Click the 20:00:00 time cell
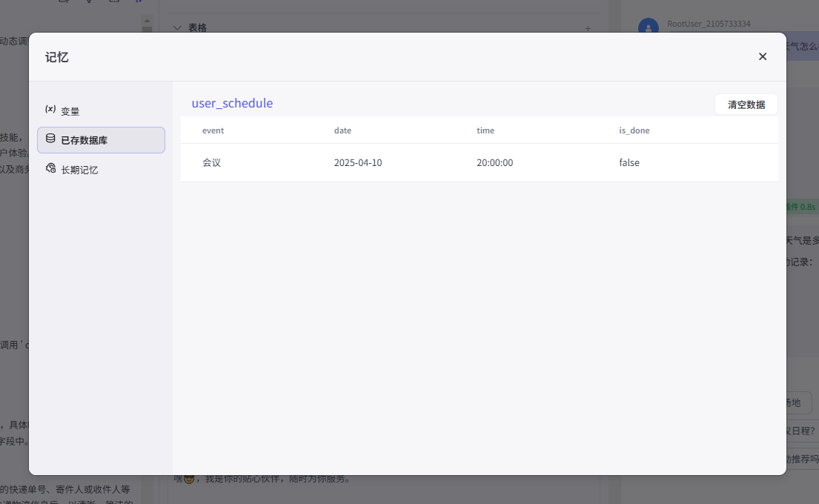This screenshot has width=819, height=504. click(x=494, y=162)
